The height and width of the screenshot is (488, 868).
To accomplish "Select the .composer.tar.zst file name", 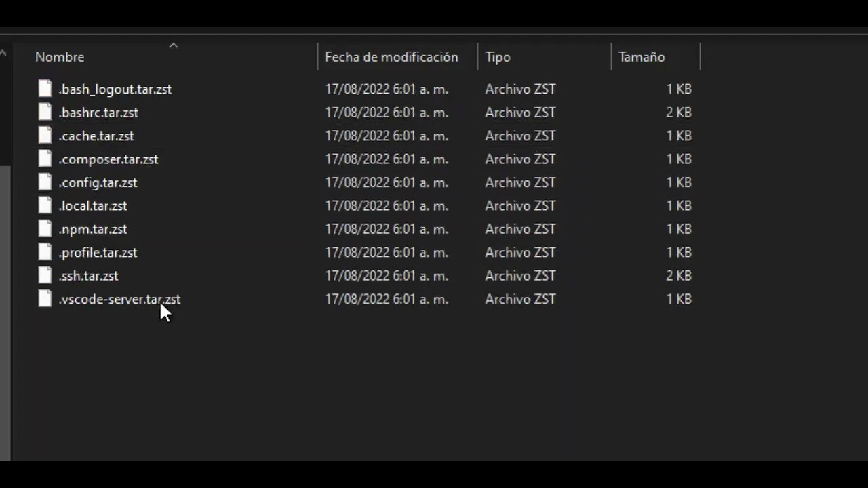I will 108,159.
